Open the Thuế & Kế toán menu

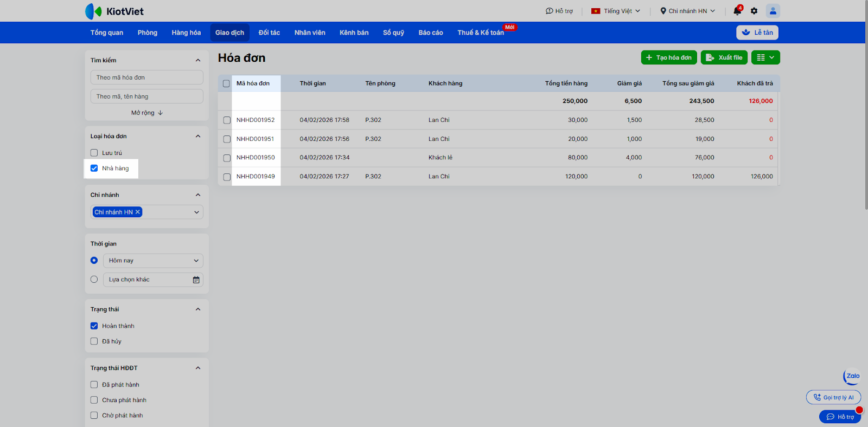(481, 33)
